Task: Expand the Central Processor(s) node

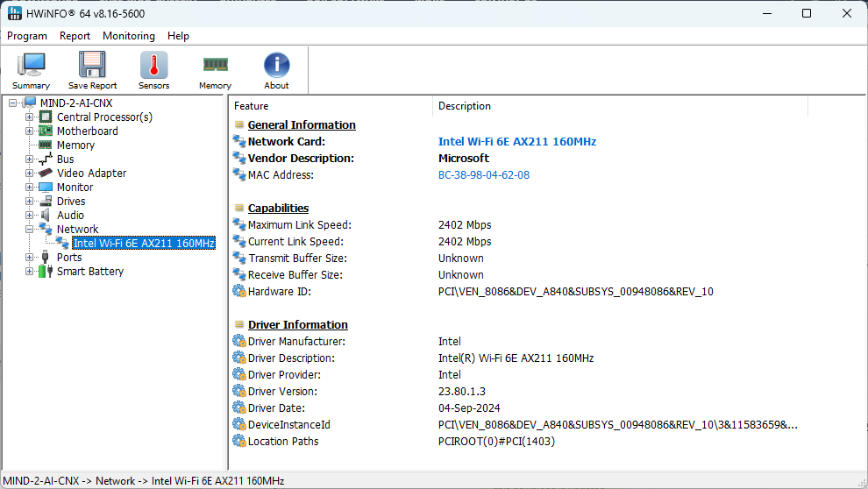Action: pos(29,117)
